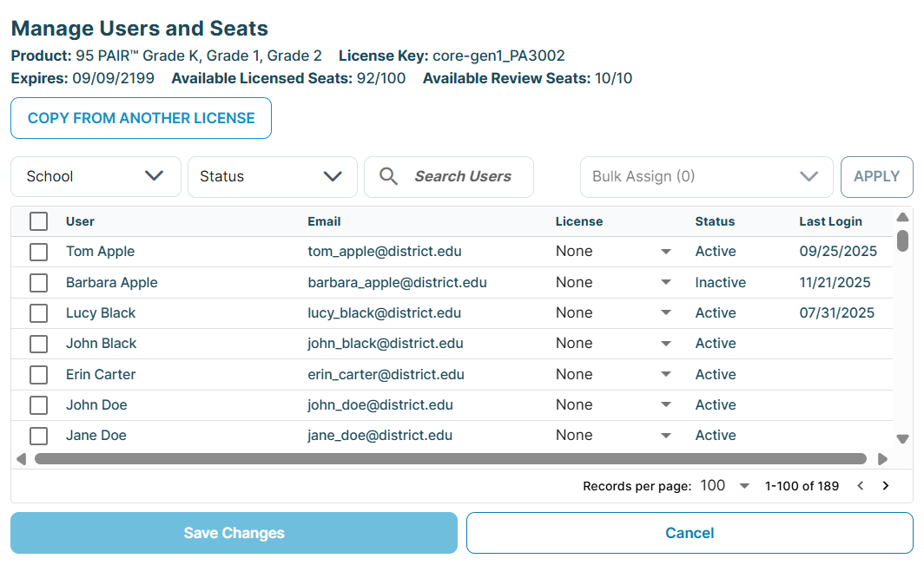Click Copy From Another License button
The height and width of the screenshot is (565, 924).
pos(141,118)
